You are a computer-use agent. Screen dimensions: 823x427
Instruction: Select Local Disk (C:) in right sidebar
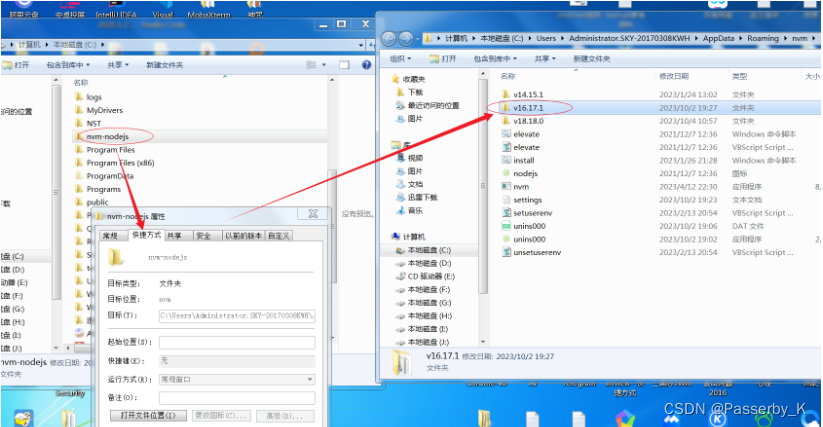429,250
